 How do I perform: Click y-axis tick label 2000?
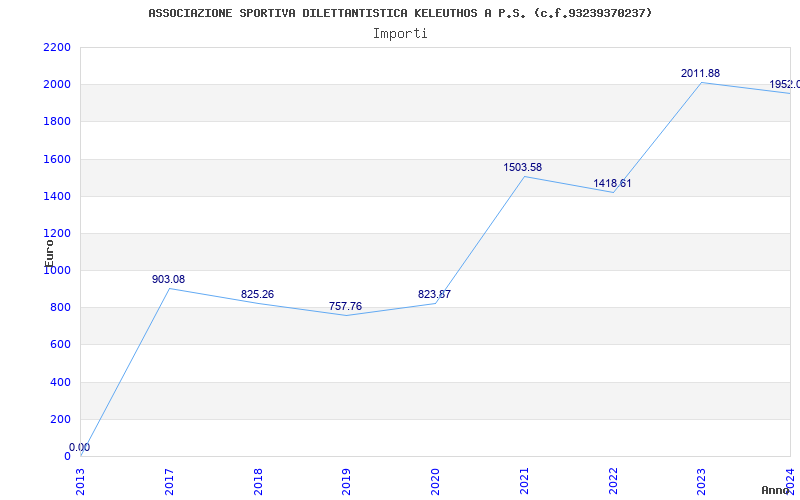click(x=57, y=85)
